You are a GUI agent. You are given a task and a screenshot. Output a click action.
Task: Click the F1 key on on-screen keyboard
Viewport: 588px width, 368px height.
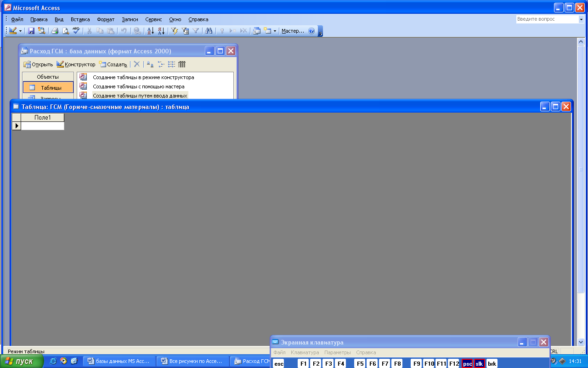(304, 363)
